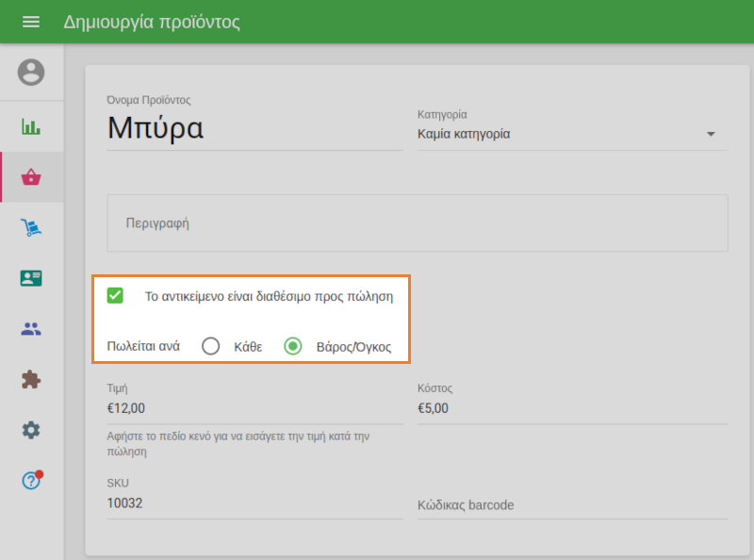Select the shopping basket items icon
754x560 pixels.
31,177
